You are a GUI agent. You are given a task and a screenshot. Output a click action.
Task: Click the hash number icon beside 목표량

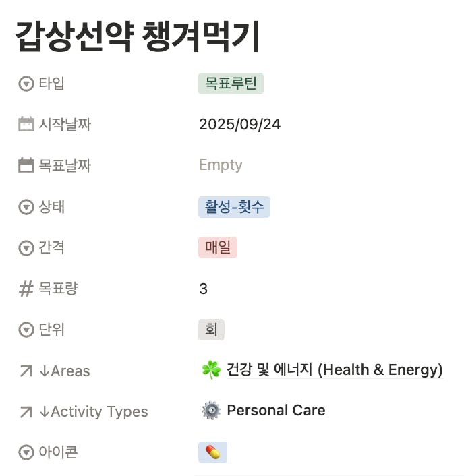click(26, 289)
